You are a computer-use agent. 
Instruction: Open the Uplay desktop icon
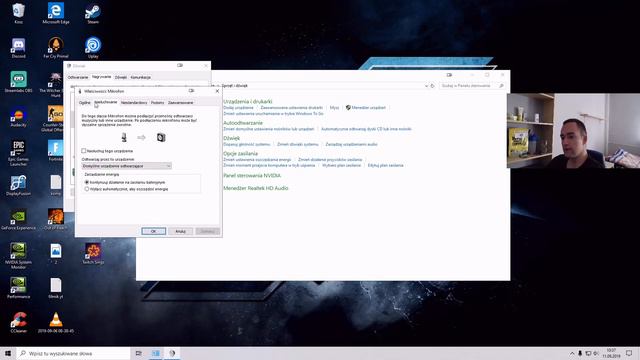(x=93, y=47)
